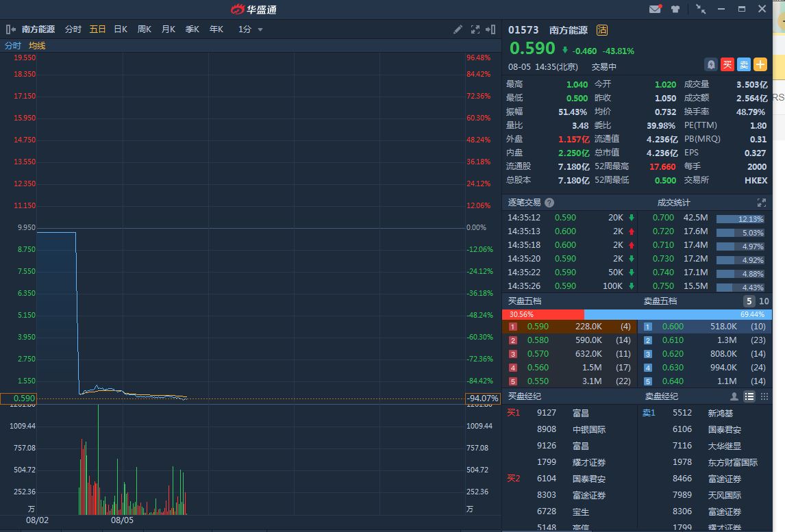Click the current price 0.590 in header
Viewport: 785px width, 532px height.
532,49
